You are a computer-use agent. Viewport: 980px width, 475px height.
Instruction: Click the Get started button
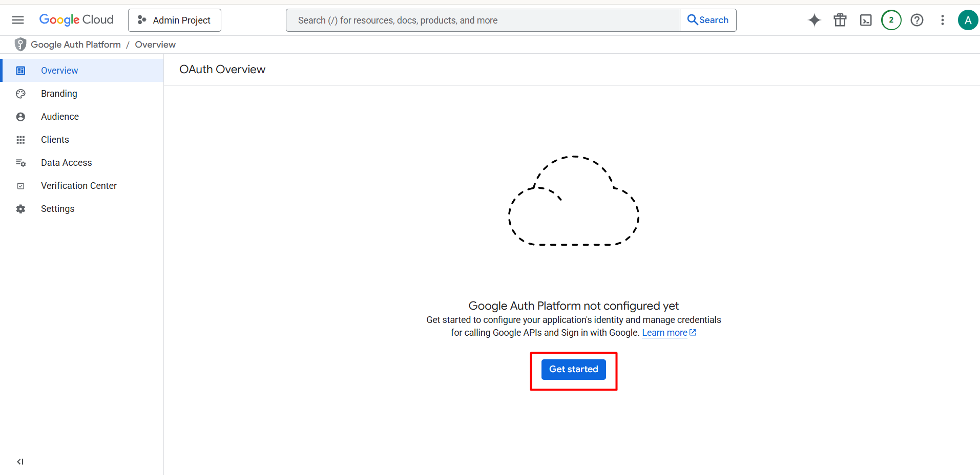coord(574,369)
